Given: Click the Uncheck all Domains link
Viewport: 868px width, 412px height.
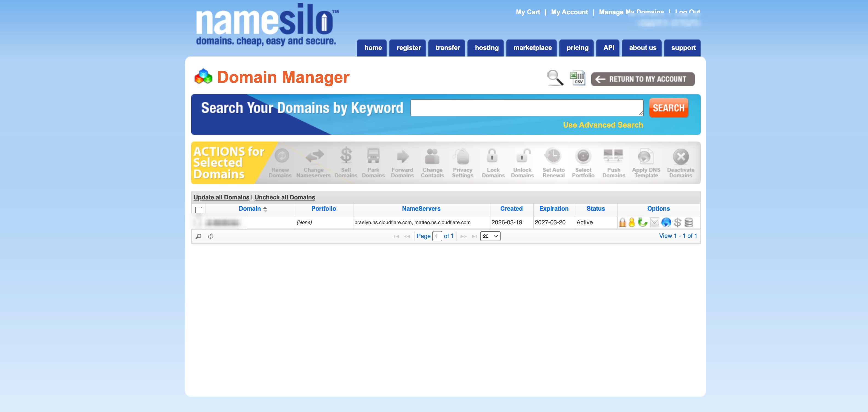Looking at the screenshot, I should (285, 197).
